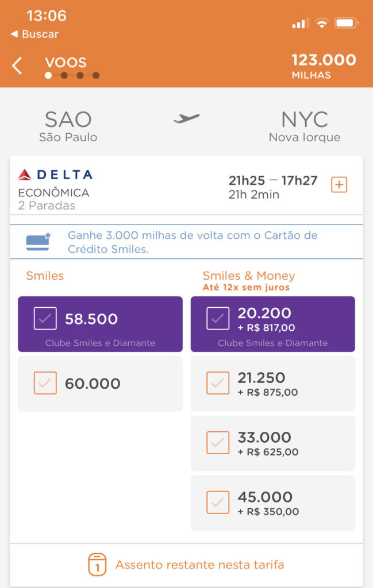Image resolution: width=373 pixels, height=588 pixels.
Task: Tap the Smiles & Money column heading
Action: [x=249, y=276]
